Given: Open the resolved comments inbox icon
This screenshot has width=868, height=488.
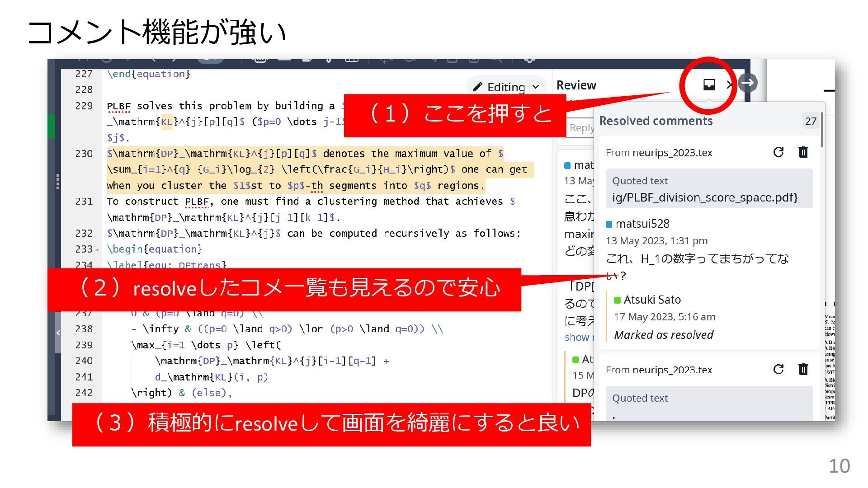Looking at the screenshot, I should click(709, 84).
